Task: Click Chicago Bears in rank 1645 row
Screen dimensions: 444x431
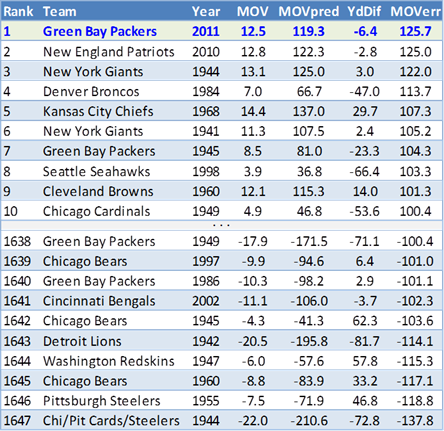Action: (x=85, y=381)
